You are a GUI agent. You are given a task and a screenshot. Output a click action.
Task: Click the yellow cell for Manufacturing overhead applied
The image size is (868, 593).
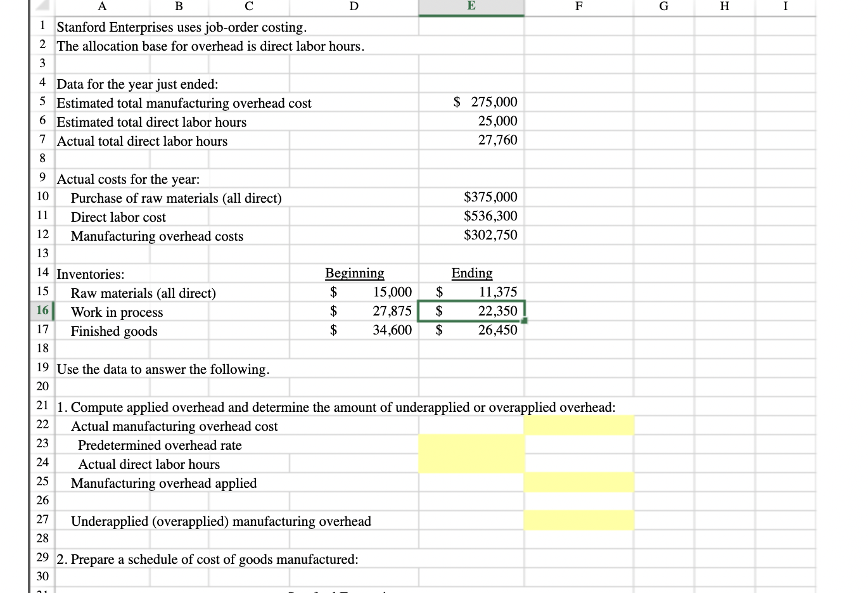(578, 483)
